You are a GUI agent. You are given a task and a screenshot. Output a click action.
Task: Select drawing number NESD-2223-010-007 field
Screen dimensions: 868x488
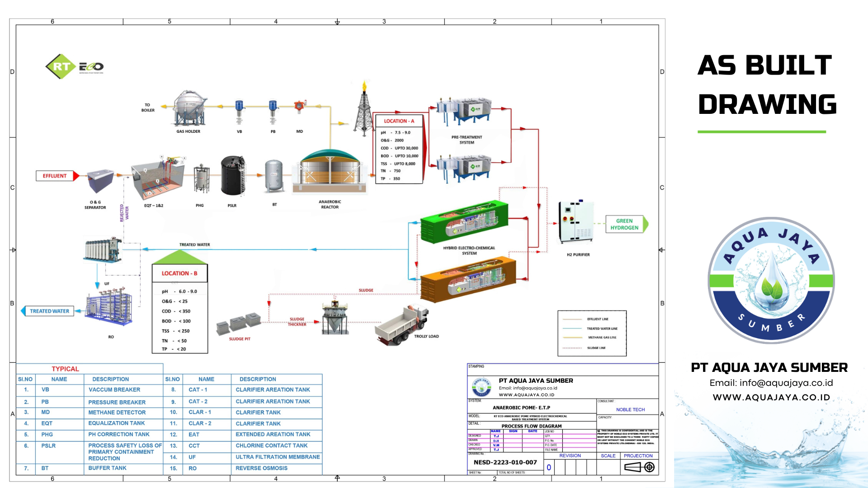click(x=505, y=462)
